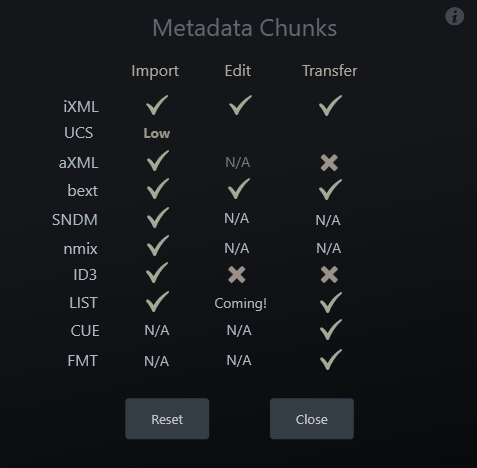The height and width of the screenshot is (468, 477).
Task: Open the info icon in top corner
Action: tap(454, 16)
